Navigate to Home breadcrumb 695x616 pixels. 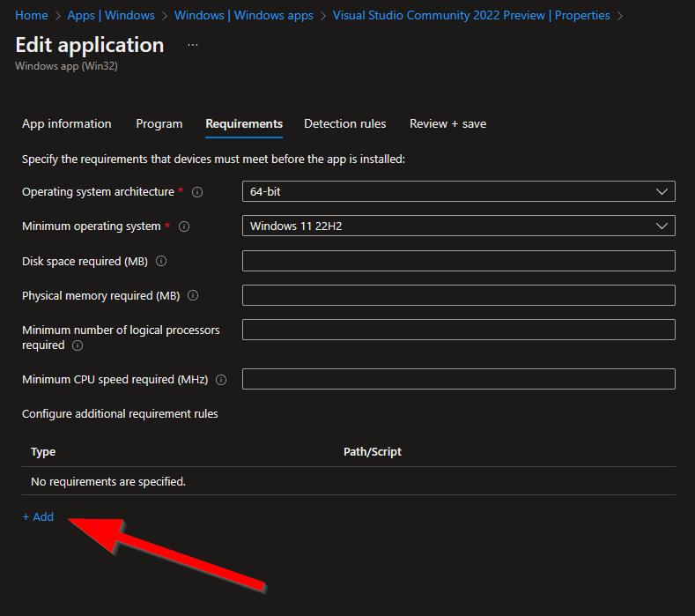pyautogui.click(x=32, y=16)
